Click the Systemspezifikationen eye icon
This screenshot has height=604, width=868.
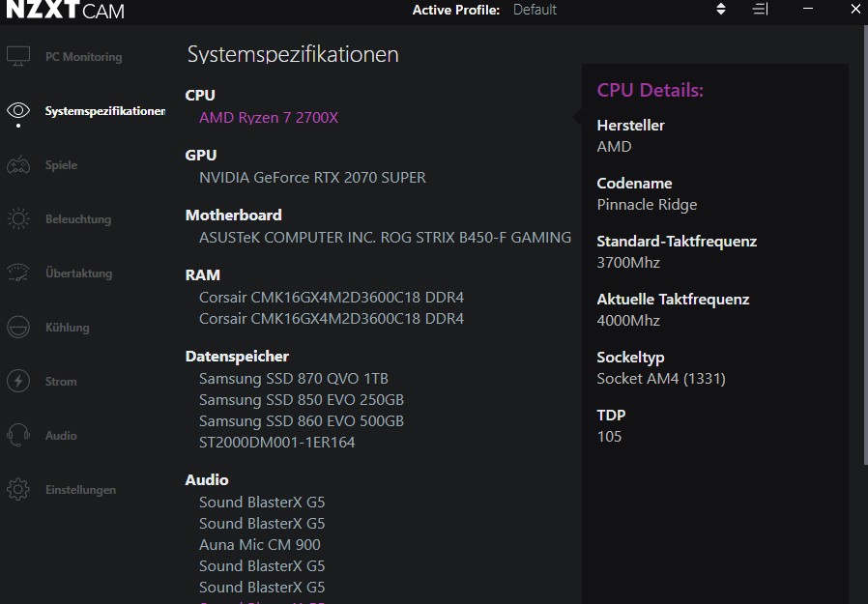(x=18, y=111)
